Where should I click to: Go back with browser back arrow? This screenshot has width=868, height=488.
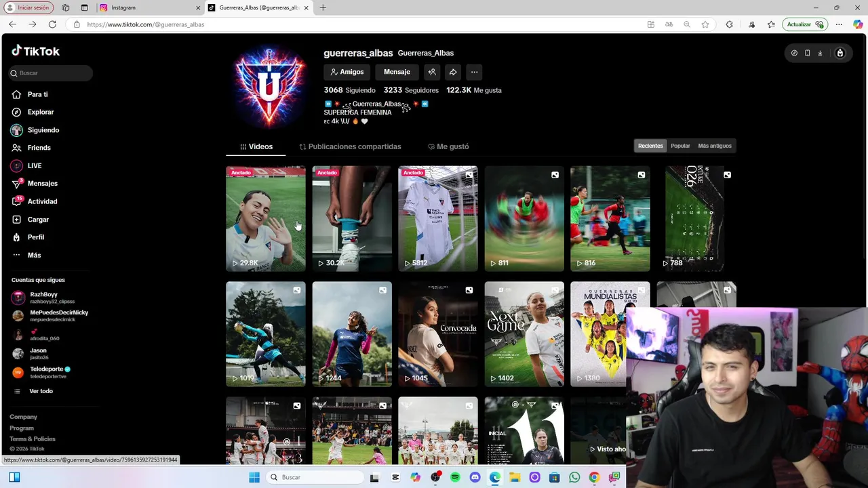(x=12, y=24)
